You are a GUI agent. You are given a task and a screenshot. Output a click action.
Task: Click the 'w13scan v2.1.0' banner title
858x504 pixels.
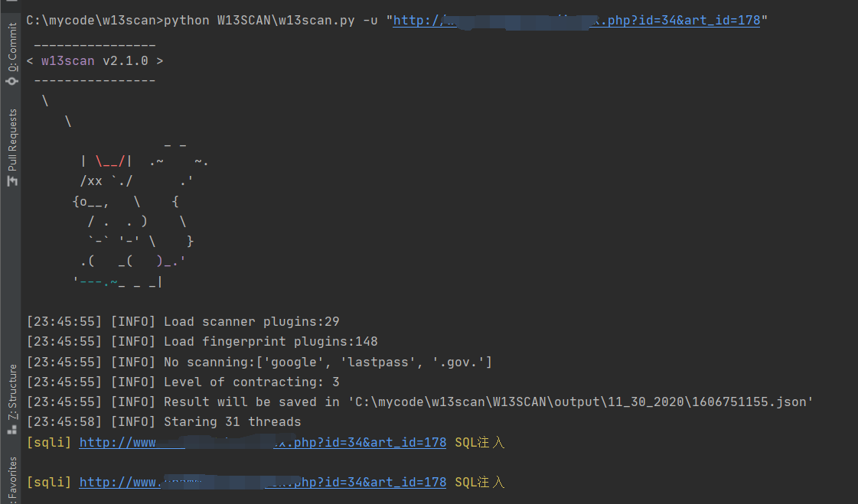pos(94,61)
